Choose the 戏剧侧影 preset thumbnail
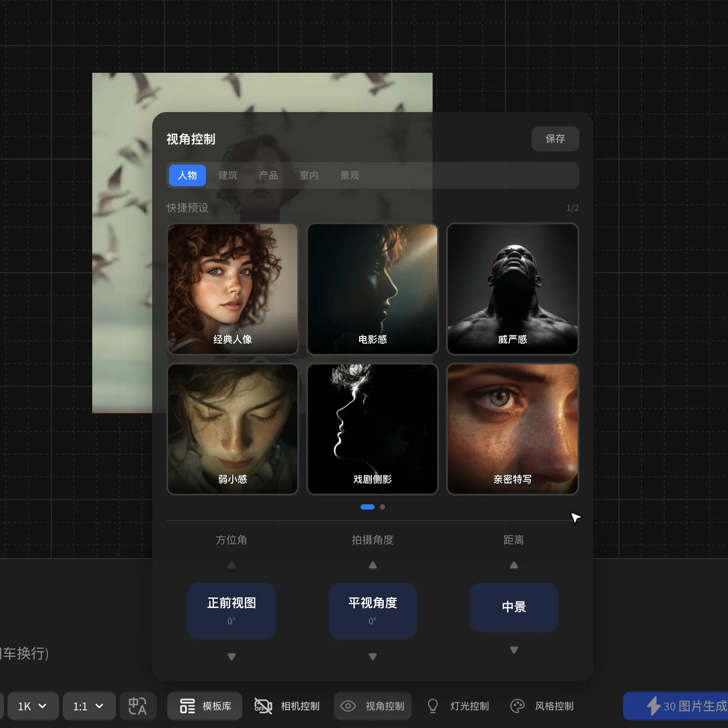This screenshot has height=728, width=728. point(372,429)
